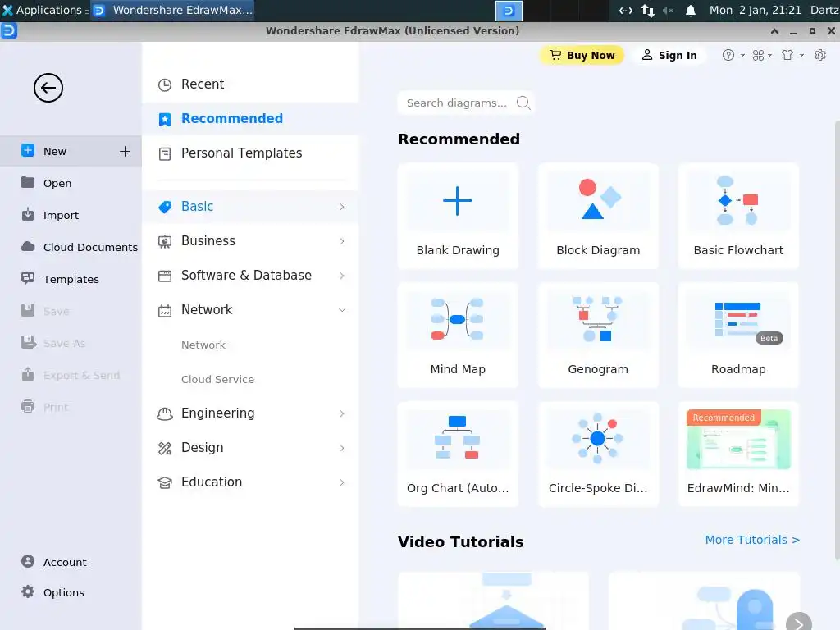Select the Cloud Service sub-item
The width and height of the screenshot is (840, 630).
217,379
